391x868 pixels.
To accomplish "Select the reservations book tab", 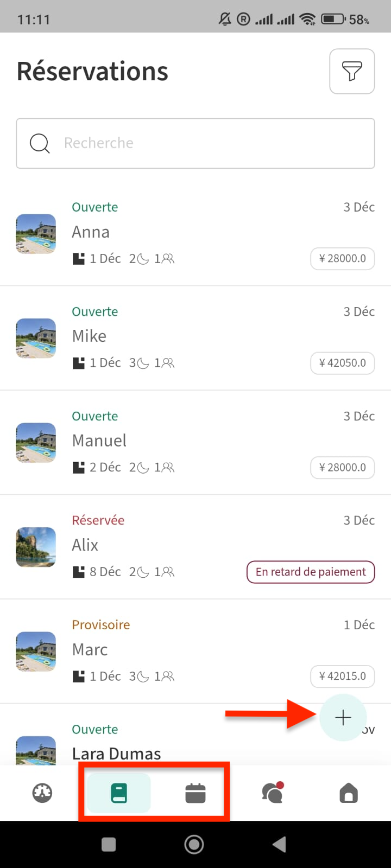I will point(118,793).
